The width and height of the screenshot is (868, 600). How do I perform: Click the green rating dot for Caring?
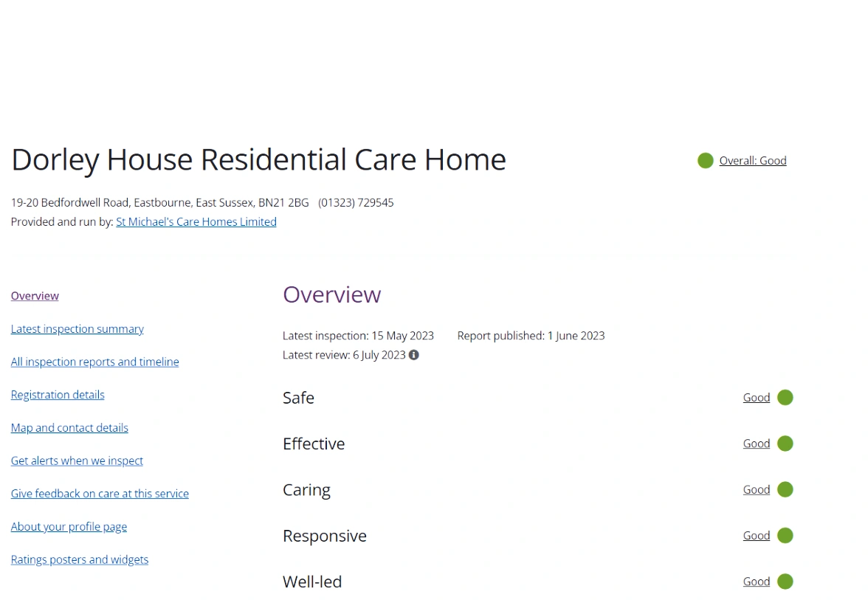pos(785,490)
